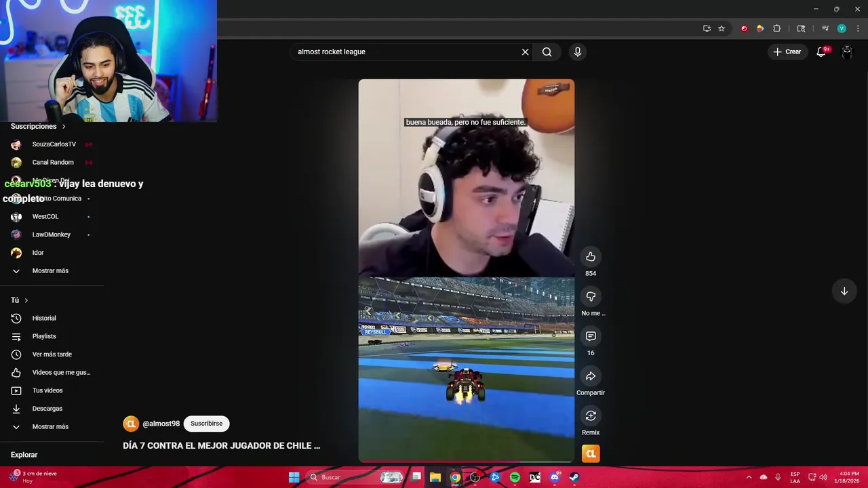The image size is (868, 488).
Task: Expand the Suscripciones section chevron
Action: click(x=64, y=127)
